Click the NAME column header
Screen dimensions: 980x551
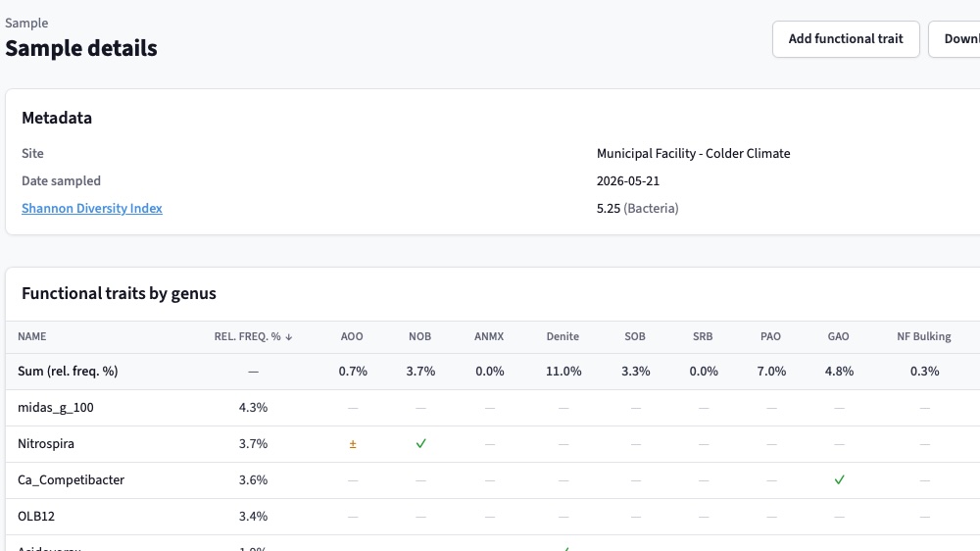[32, 336]
